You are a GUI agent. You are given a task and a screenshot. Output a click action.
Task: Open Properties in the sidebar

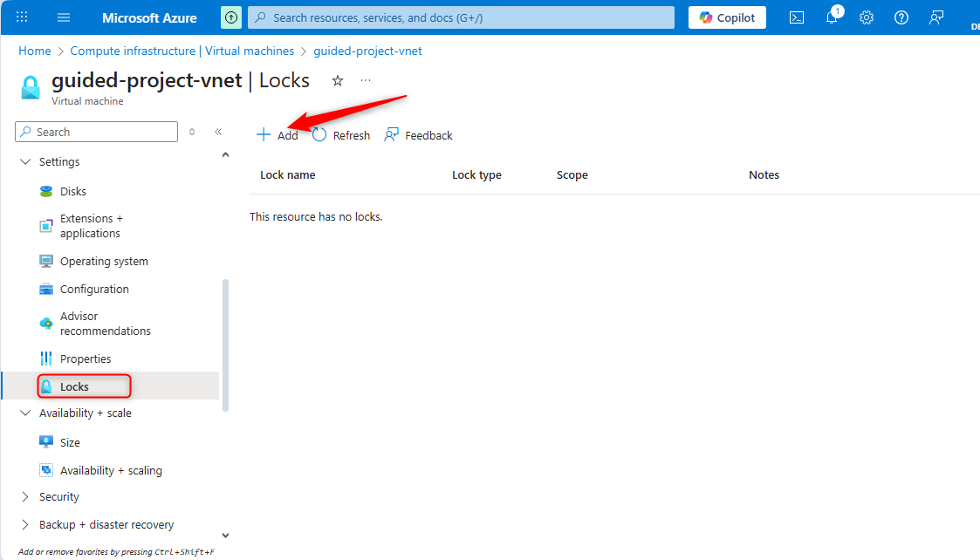pyautogui.click(x=86, y=359)
